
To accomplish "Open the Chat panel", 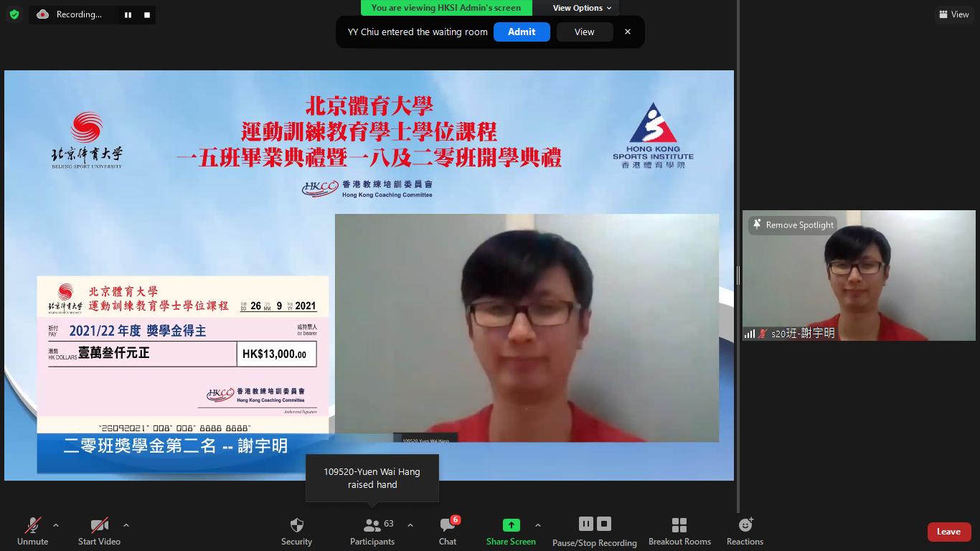I will click(x=448, y=532).
